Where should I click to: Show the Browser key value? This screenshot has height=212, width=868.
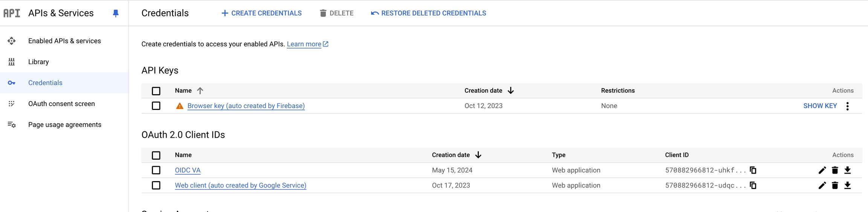(820, 106)
